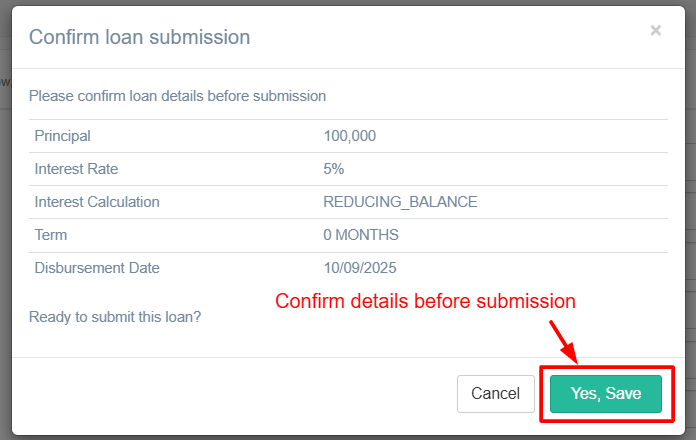696x440 pixels.
Task: Click the Please confirm loan details message
Action: [x=177, y=97]
